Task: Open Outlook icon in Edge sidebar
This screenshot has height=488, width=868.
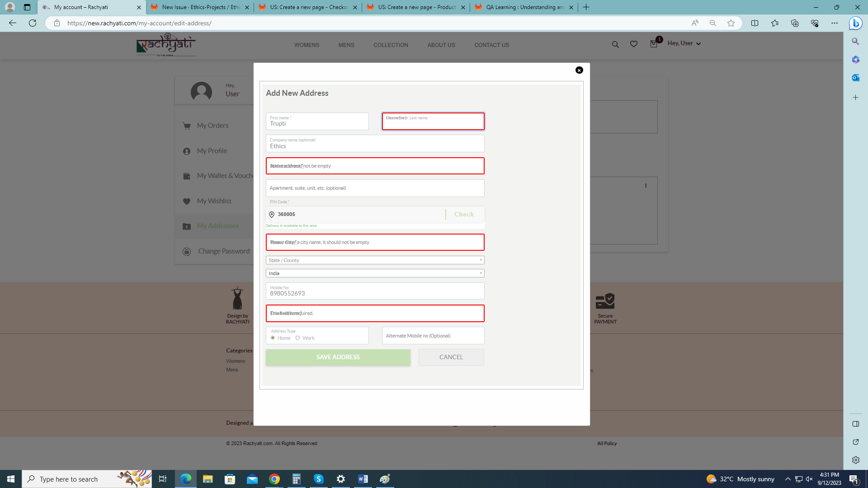Action: click(855, 78)
